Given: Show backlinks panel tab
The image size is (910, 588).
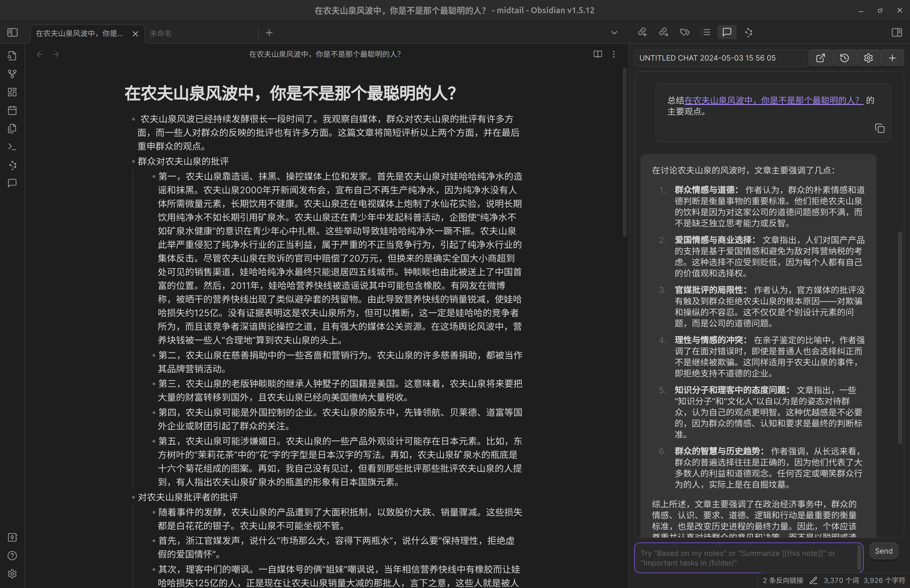Looking at the screenshot, I should click(x=643, y=32).
